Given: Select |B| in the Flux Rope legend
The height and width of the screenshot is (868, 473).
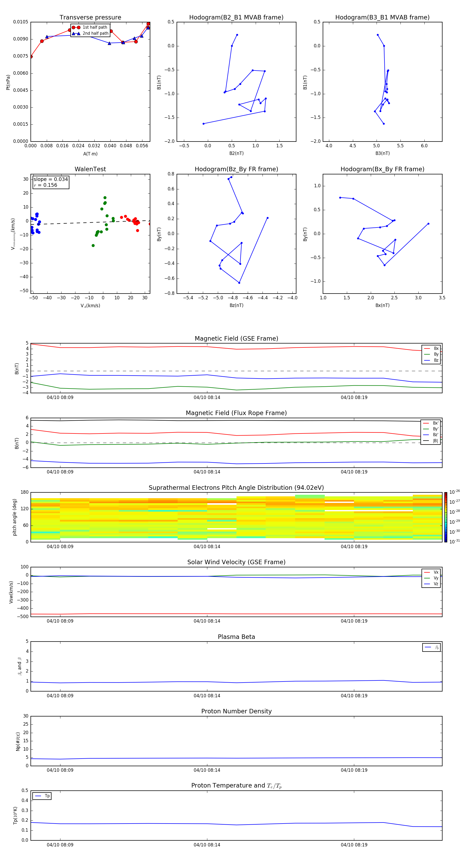Looking at the screenshot, I should click(431, 441).
